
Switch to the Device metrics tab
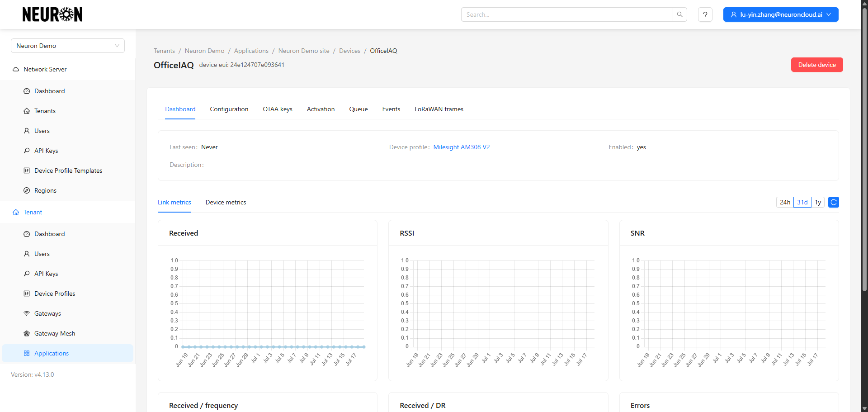point(226,202)
